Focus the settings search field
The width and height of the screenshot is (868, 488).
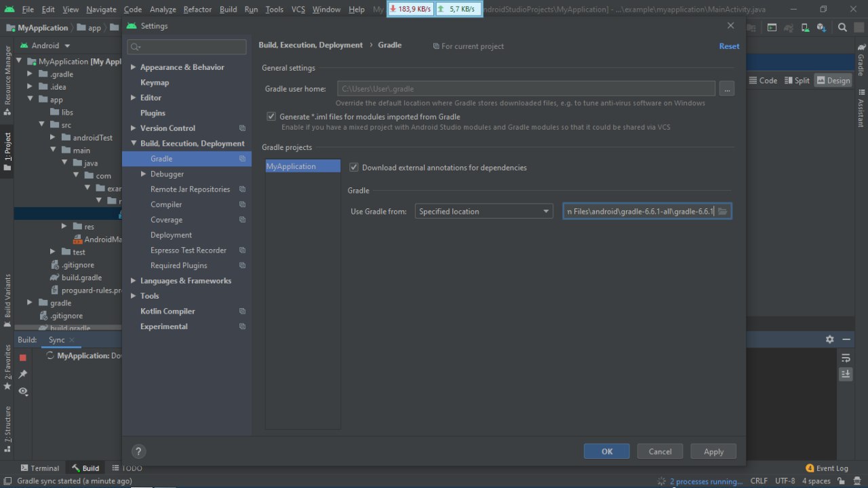(x=186, y=47)
